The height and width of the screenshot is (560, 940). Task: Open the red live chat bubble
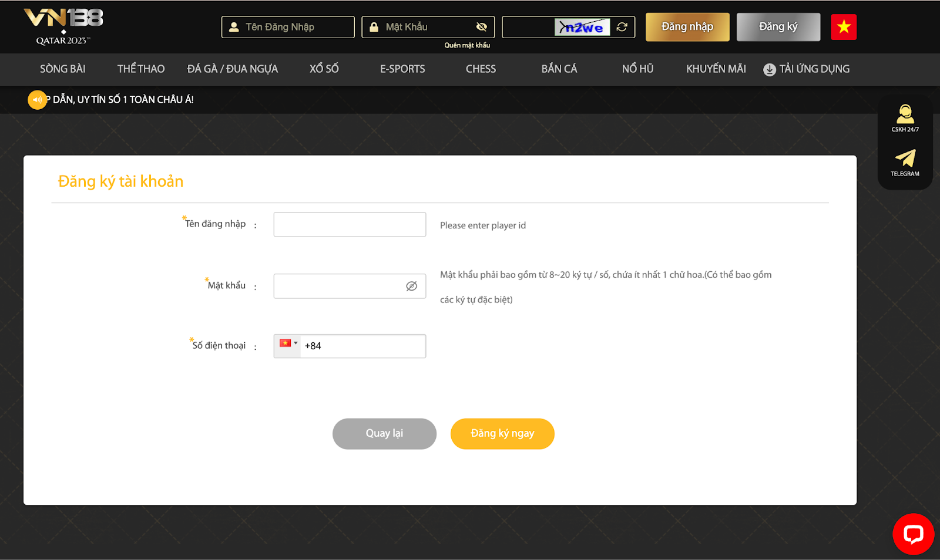913,534
